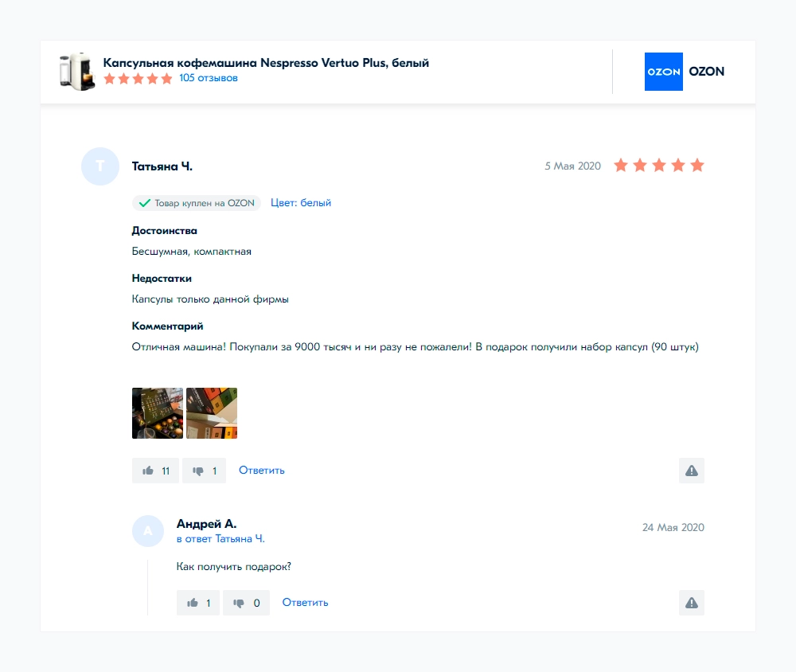Click Andrey's round avatar

[x=148, y=531]
